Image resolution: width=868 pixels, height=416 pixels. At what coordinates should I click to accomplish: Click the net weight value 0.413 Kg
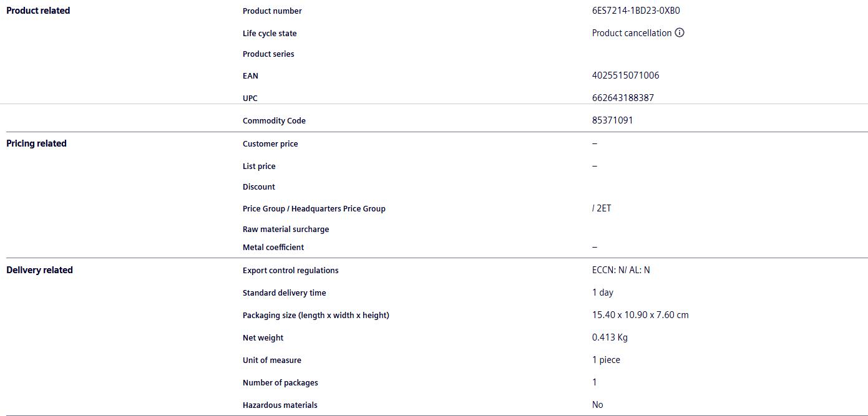(x=610, y=337)
